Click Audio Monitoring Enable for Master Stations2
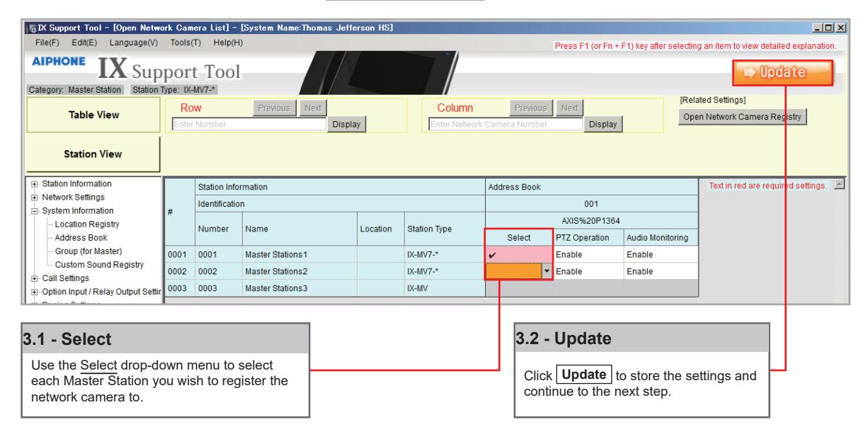The image size is (868, 439). coord(661,272)
